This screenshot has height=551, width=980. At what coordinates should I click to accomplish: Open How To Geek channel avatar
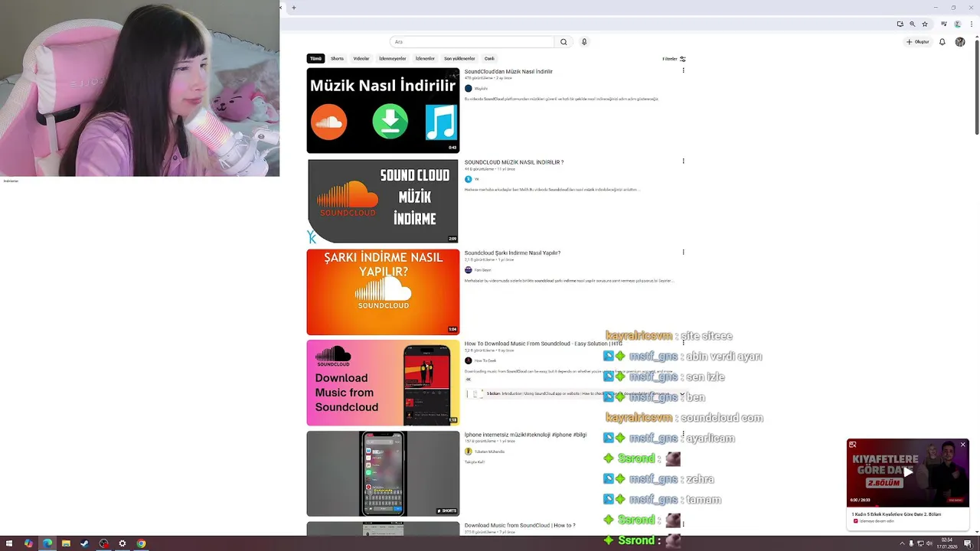[469, 360]
